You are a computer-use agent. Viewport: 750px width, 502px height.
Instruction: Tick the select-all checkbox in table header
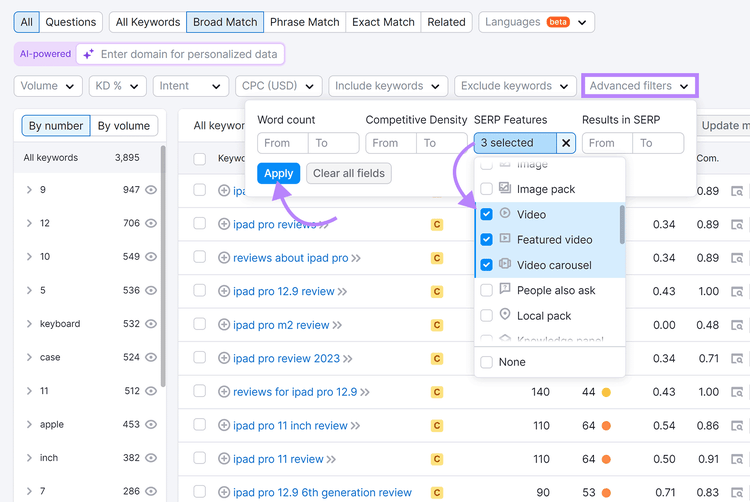tap(199, 159)
